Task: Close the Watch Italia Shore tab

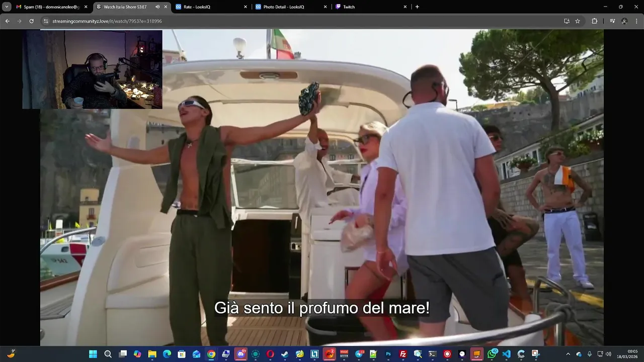Action: click(x=166, y=7)
